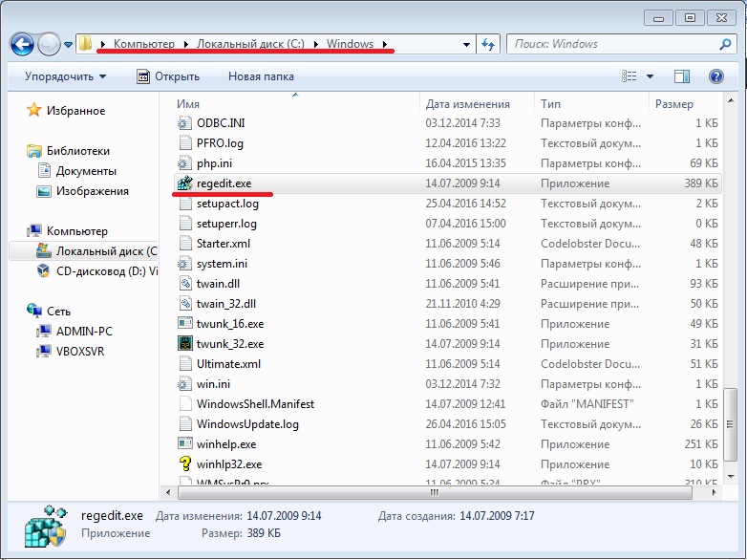Click the magnifier search icon
This screenshot has height=560, width=747.
click(x=725, y=44)
